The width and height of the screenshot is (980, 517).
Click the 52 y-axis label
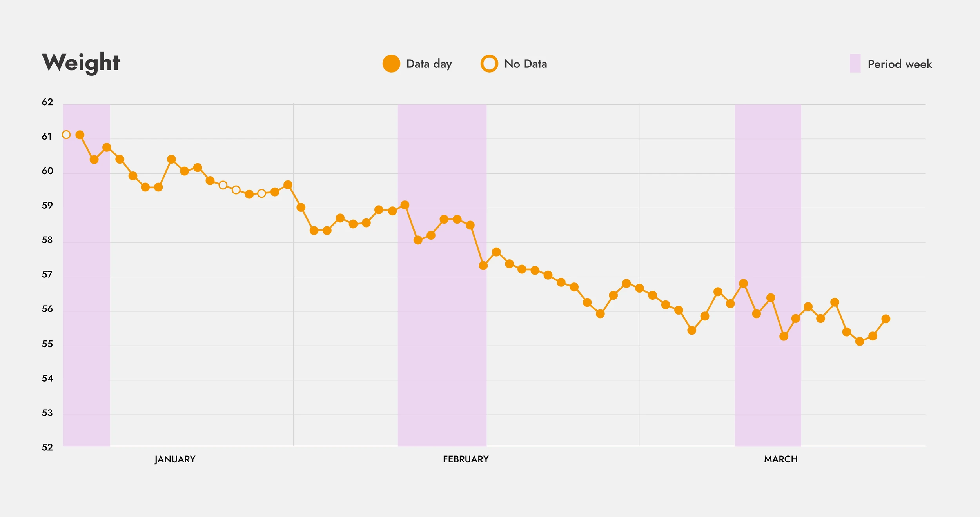coord(47,447)
